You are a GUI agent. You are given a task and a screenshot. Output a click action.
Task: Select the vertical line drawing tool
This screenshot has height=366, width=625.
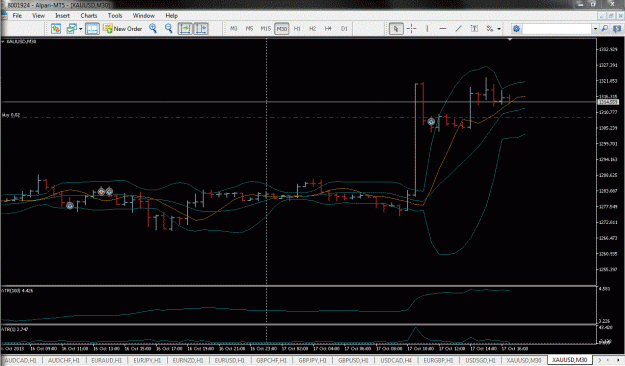(427, 29)
